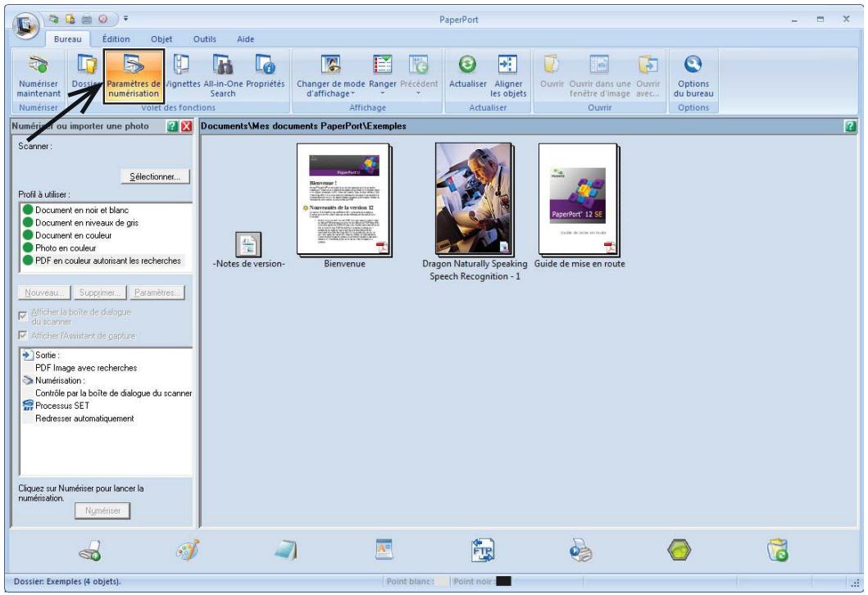Image resolution: width=868 pixels, height=595 pixels.
Task: Open the Dossiers pane icon
Action: tap(86, 66)
